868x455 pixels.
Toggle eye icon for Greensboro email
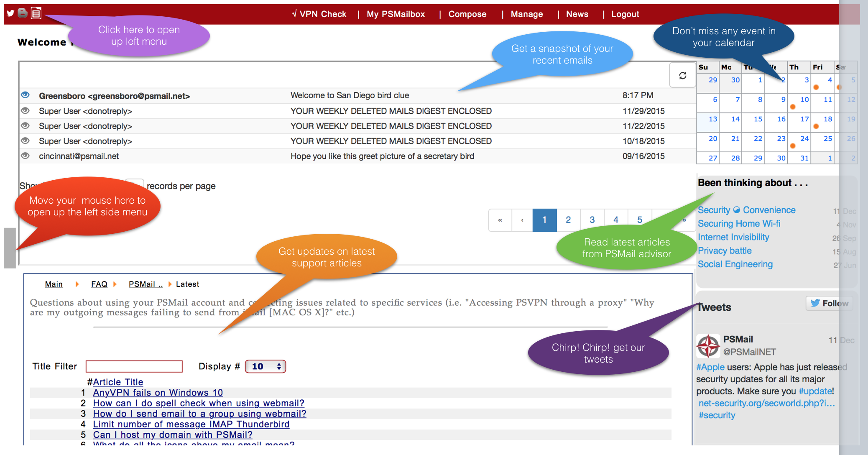[x=26, y=95]
